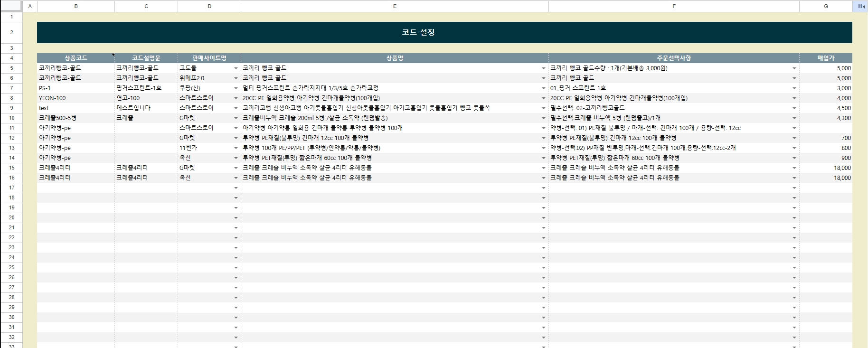This screenshot has height=348, width=868.
Task: Open the empty sales-site dropdown in row 17
Action: point(236,188)
